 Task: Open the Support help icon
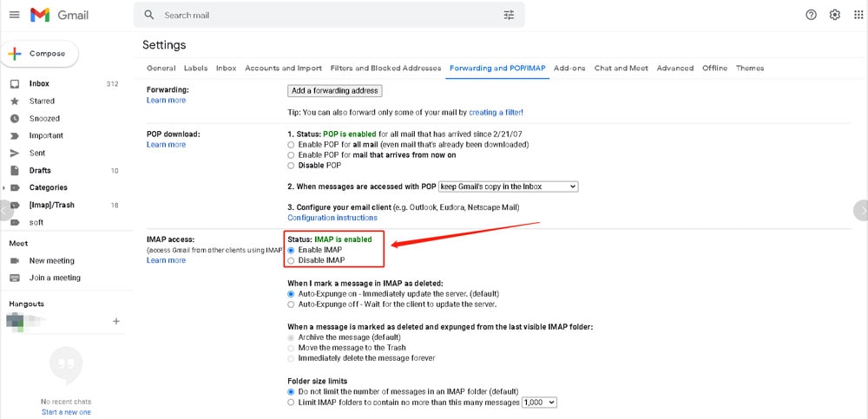[x=811, y=15]
